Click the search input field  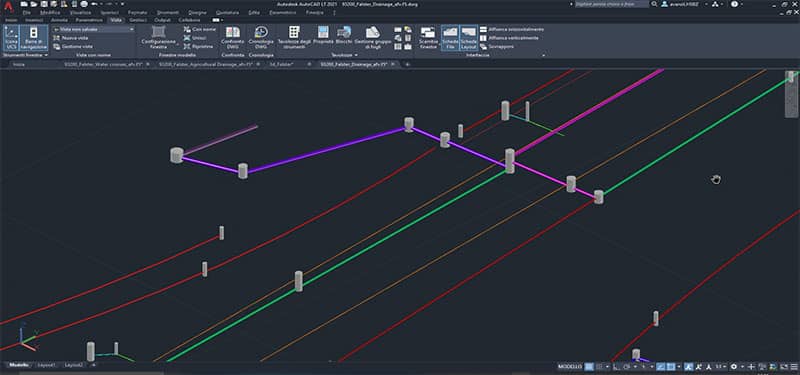point(612,4)
